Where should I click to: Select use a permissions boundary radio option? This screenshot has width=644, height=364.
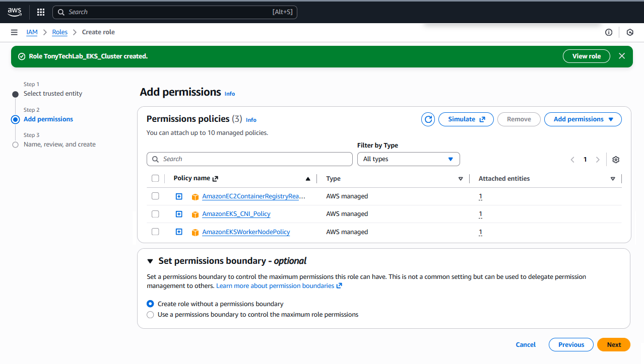tap(150, 315)
